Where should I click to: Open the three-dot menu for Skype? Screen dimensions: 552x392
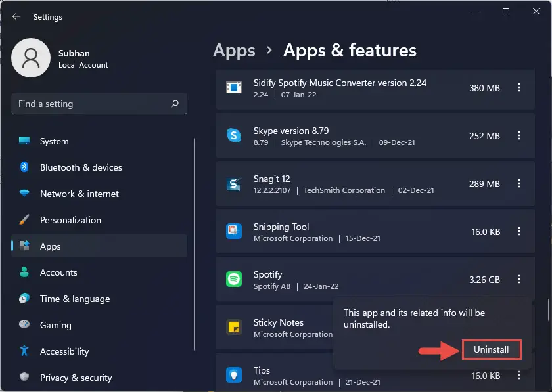tap(519, 135)
